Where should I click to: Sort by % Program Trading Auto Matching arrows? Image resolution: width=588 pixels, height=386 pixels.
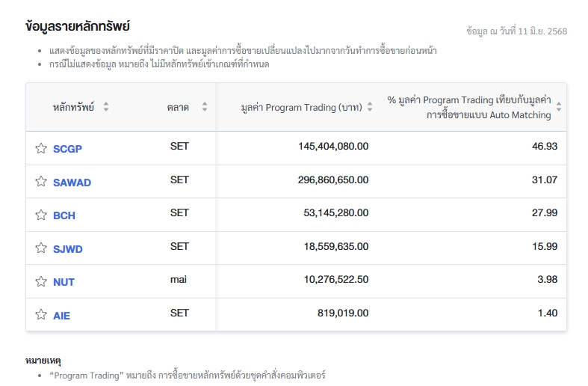[x=558, y=107]
